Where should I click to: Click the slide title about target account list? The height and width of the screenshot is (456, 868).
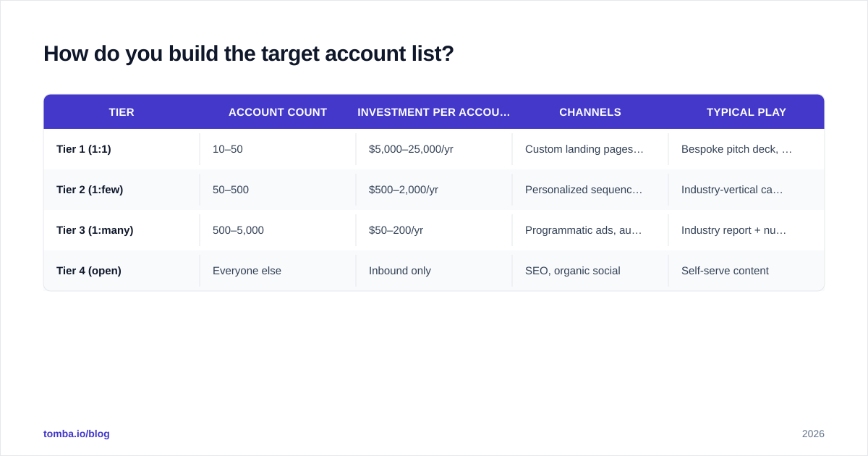click(x=249, y=54)
